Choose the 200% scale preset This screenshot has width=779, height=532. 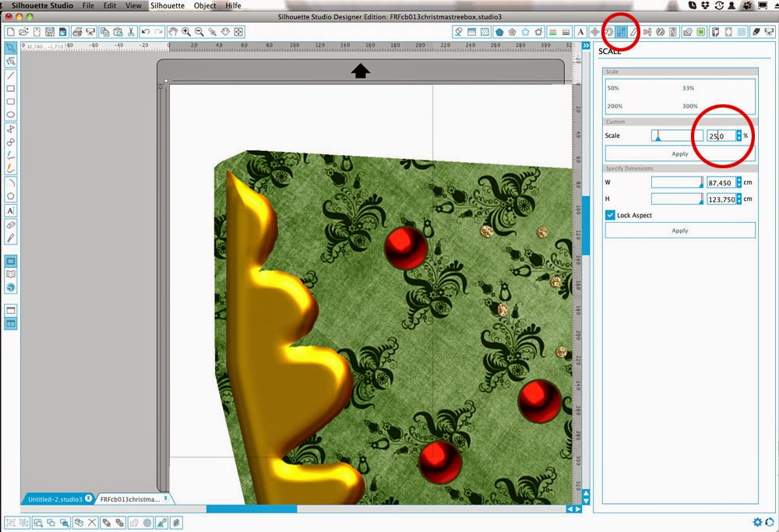615,106
